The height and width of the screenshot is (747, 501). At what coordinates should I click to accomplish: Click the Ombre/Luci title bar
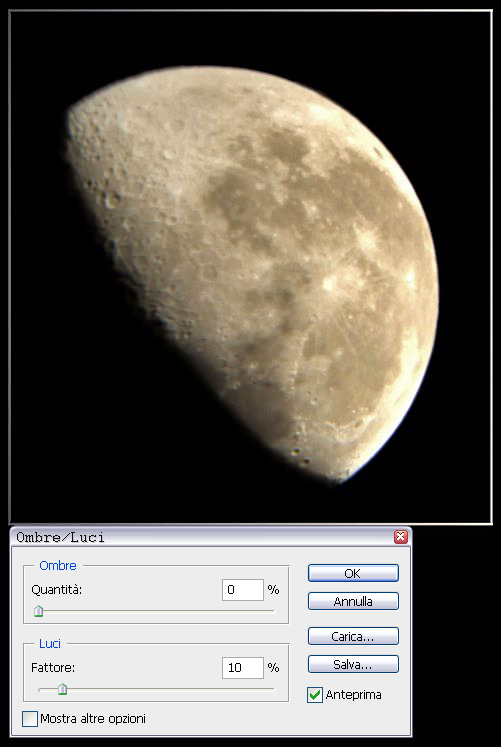tap(211, 537)
